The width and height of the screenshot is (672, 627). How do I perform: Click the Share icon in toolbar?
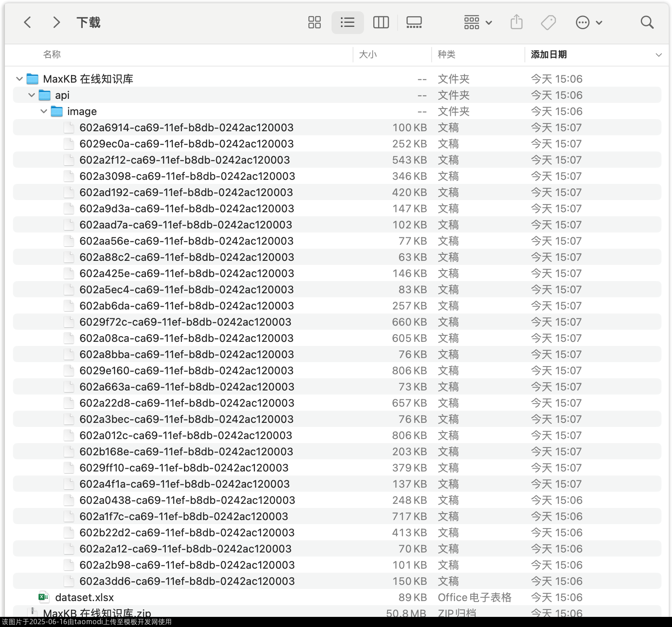516,22
